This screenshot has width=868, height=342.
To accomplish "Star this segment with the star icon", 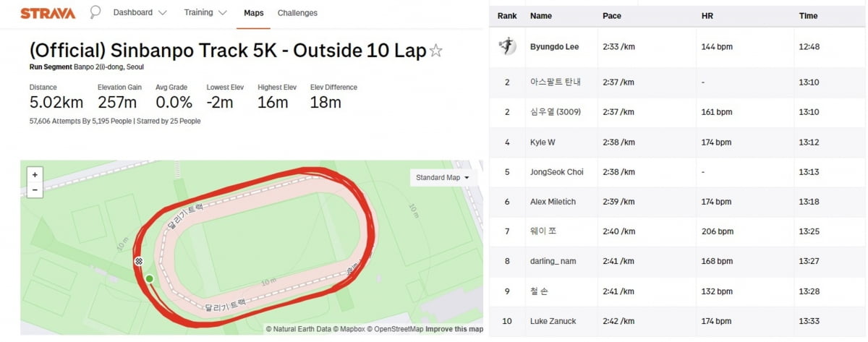I will [436, 51].
